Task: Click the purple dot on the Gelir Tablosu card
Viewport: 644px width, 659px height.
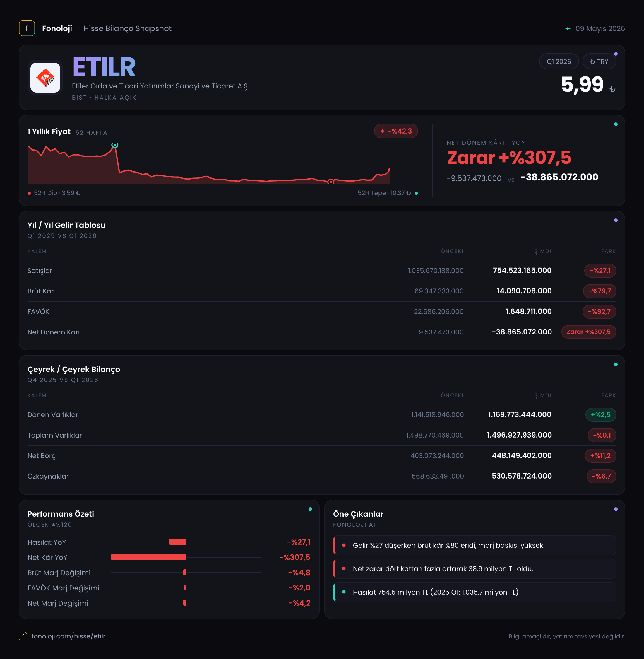Action: [616, 220]
